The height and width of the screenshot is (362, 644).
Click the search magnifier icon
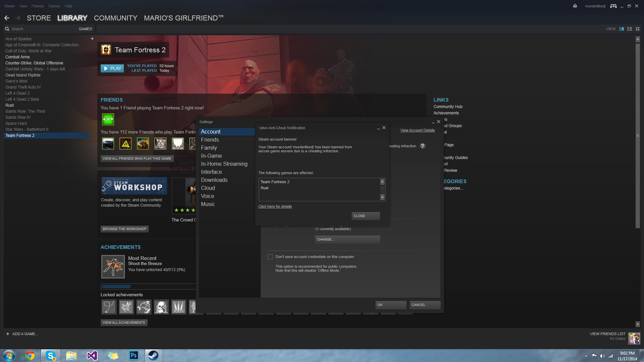click(x=7, y=29)
